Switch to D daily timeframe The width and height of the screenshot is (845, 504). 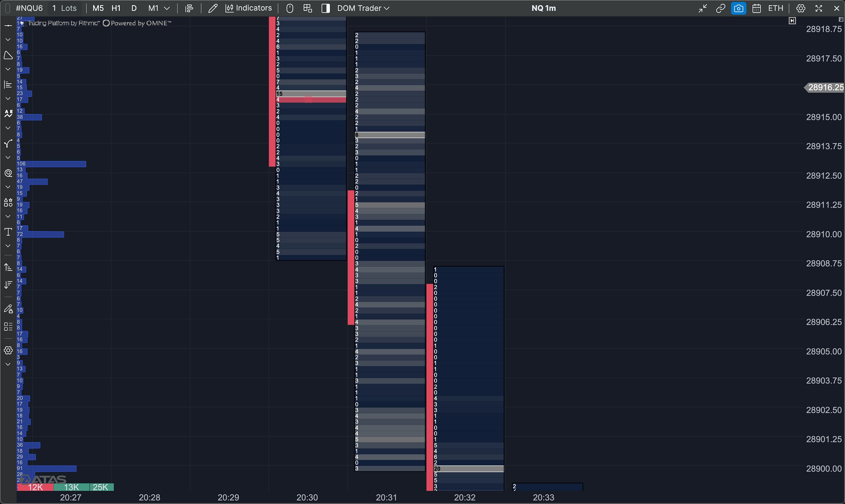click(134, 8)
